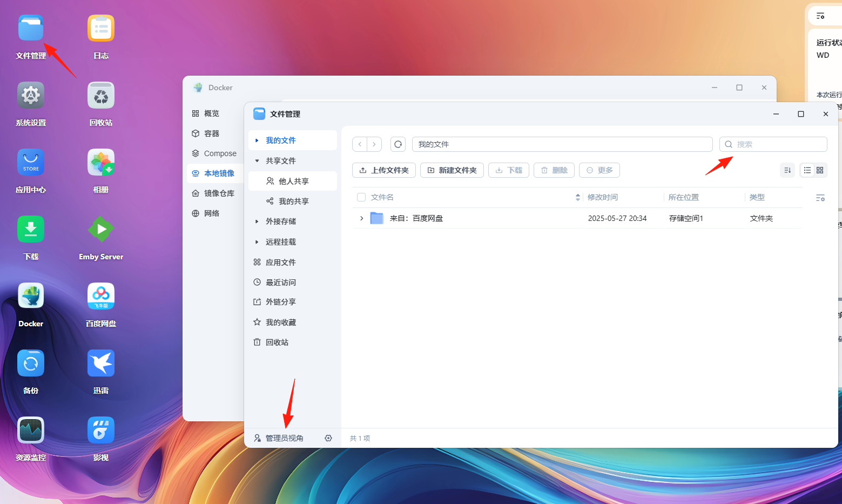This screenshot has height=504, width=842.
Task: Click the 下载 toolbar button
Action: 509,170
